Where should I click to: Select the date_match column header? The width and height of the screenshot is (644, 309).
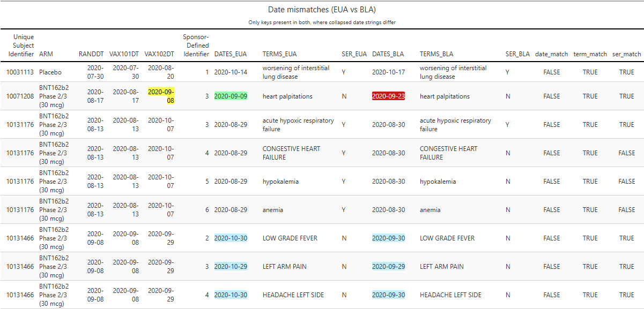(x=551, y=54)
